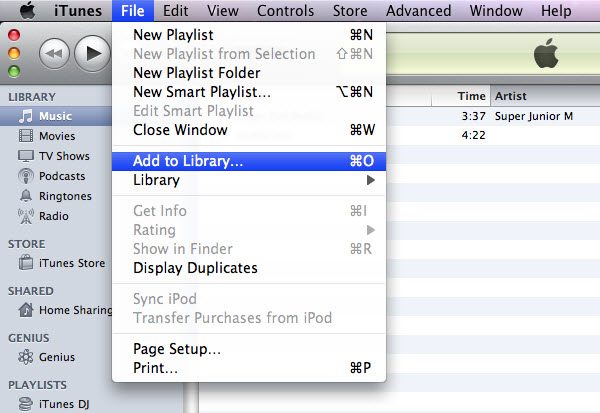Click the Play button
The height and width of the screenshot is (413, 600).
92,54
